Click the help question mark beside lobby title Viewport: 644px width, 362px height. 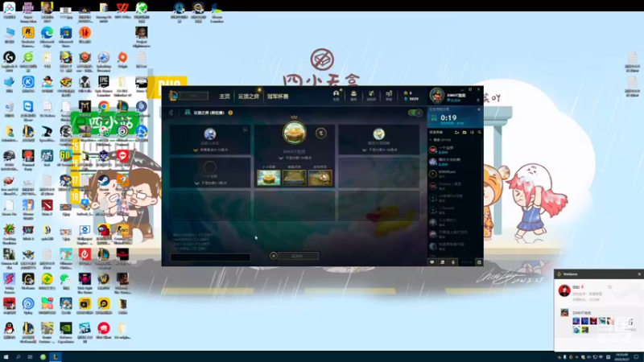click(230, 113)
